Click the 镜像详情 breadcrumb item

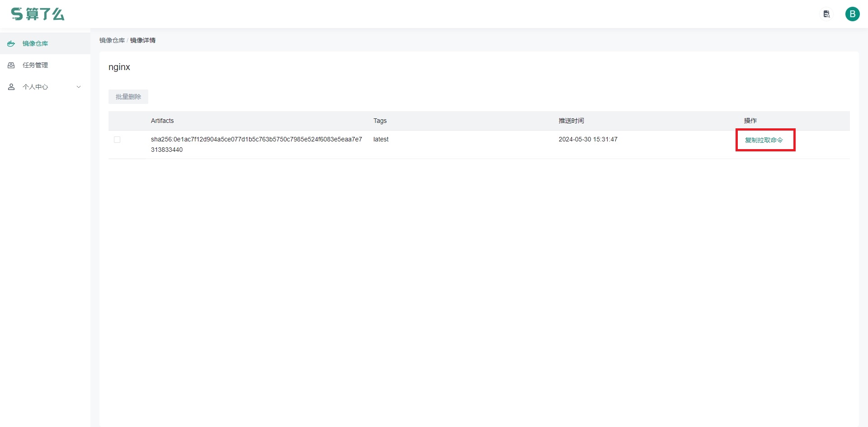[143, 40]
